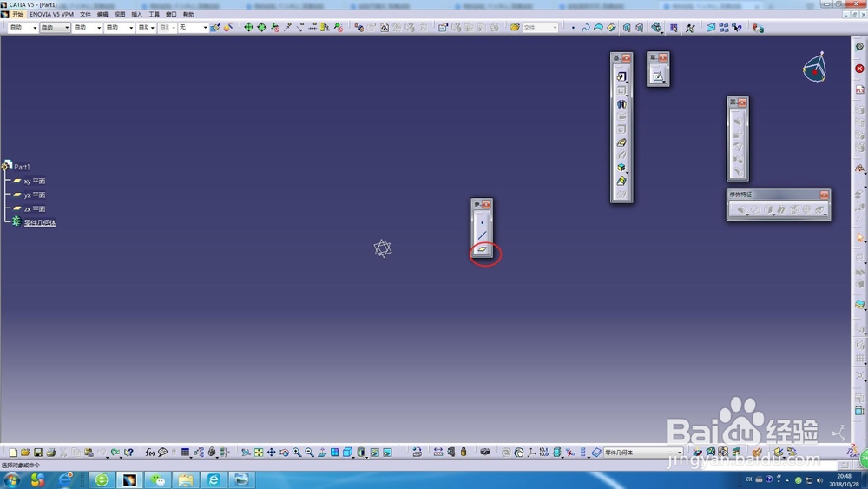Screen dimensions: 868x489
Task: Click the Open folder icon in bottom toolbar
Action: [x=25, y=453]
